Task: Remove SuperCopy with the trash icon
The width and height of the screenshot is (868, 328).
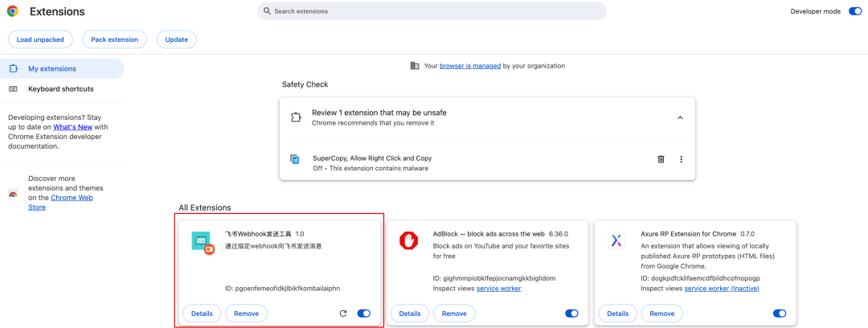Action: (x=661, y=159)
